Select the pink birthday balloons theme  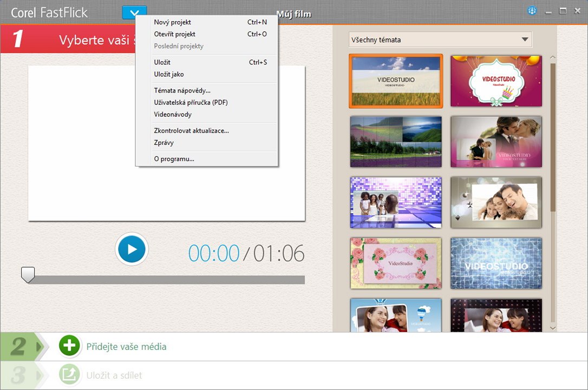tap(496, 81)
